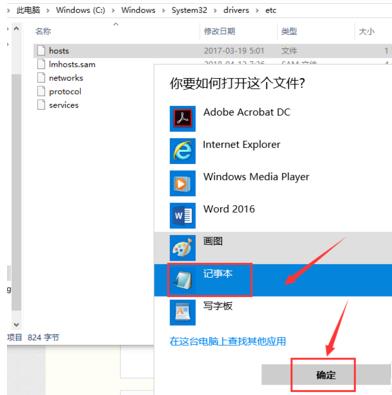Click Adobe Acrobat DC label text
Screen dimensions: 392x395
pos(247,112)
